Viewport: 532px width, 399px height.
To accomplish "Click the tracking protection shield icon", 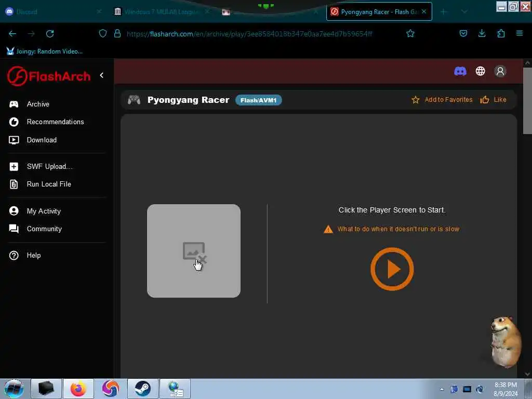I will 103,33.
